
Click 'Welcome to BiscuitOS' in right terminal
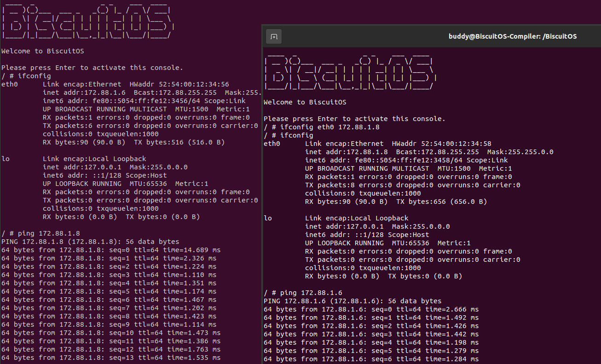305,102
